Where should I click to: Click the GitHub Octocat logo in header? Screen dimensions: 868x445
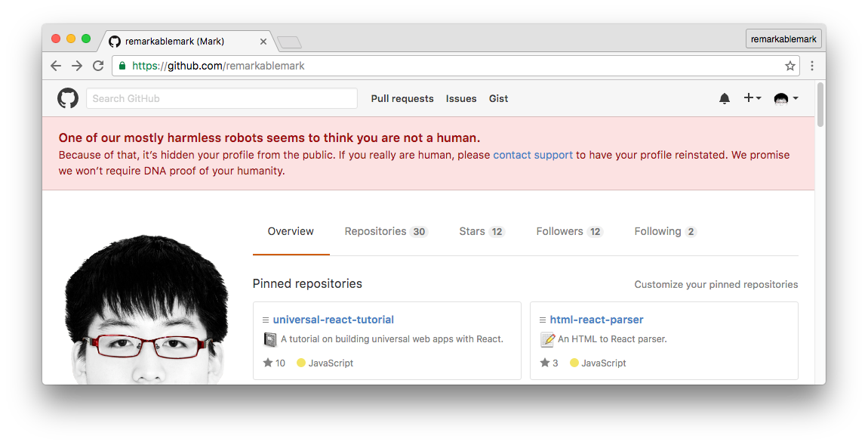67,98
